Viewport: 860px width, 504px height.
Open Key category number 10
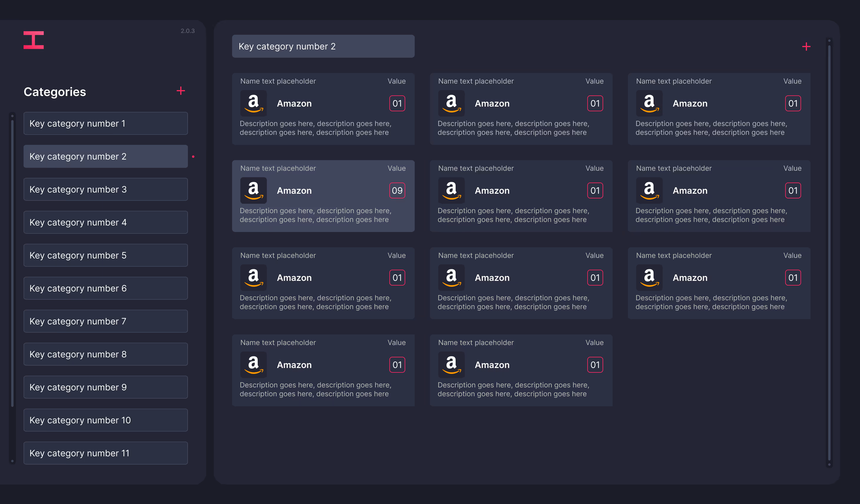click(105, 420)
